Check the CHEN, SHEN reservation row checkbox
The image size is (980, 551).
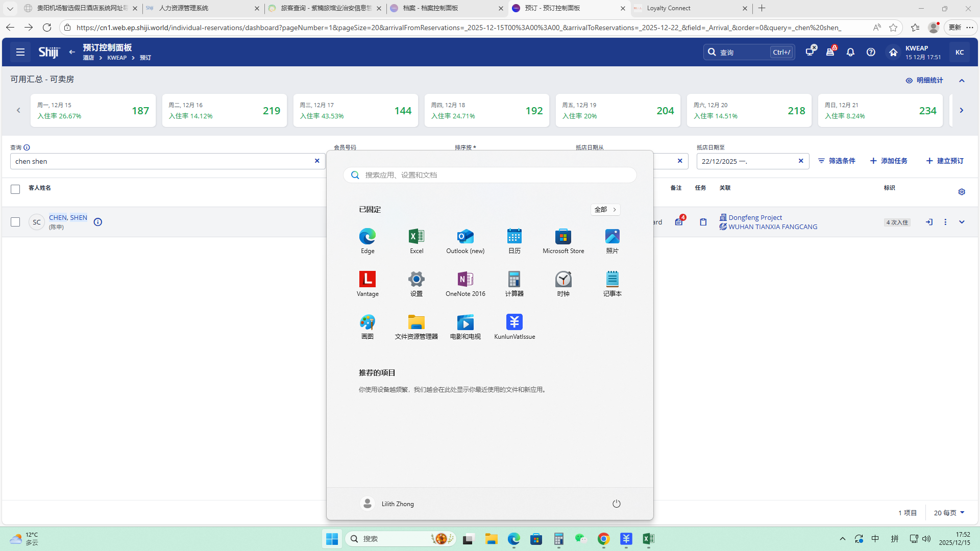[x=15, y=222]
